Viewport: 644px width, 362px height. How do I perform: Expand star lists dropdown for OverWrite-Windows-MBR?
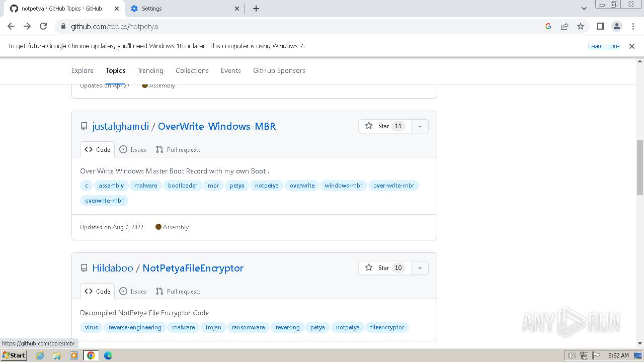click(x=420, y=126)
